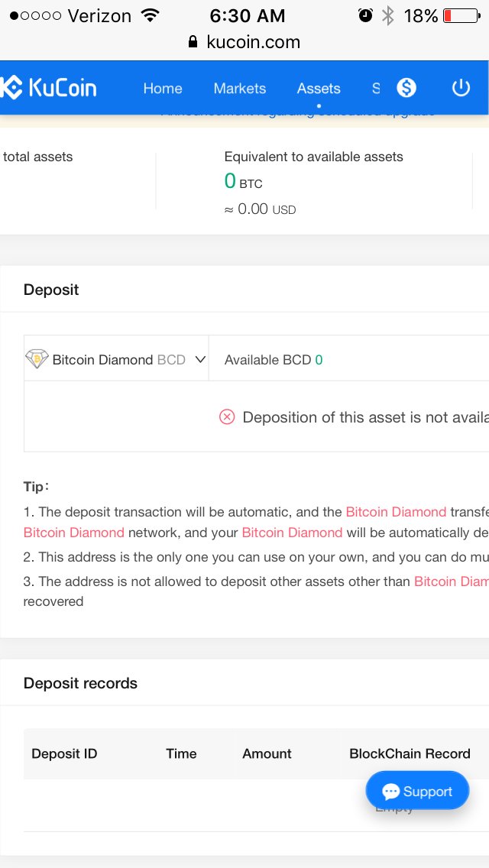Tap the Bluetooth status icon
489x868 pixels.
point(388,15)
